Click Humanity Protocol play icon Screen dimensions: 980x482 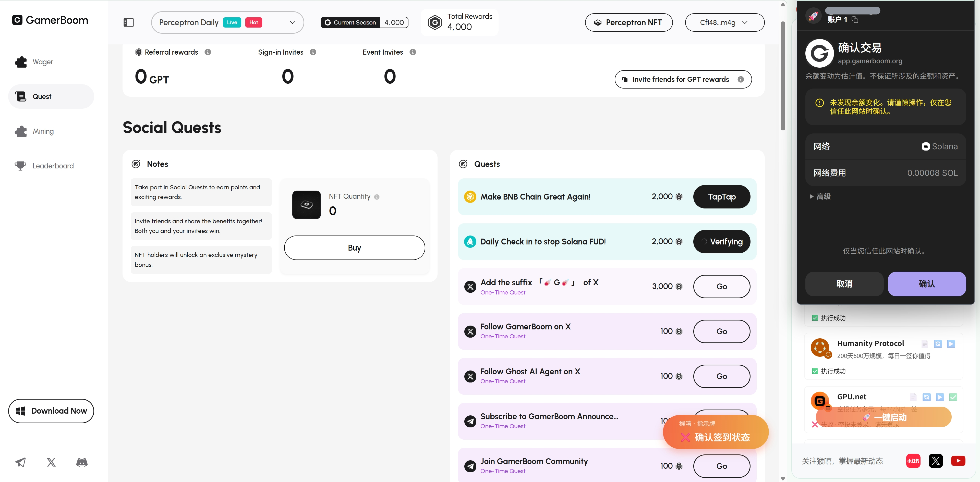pyautogui.click(x=951, y=344)
